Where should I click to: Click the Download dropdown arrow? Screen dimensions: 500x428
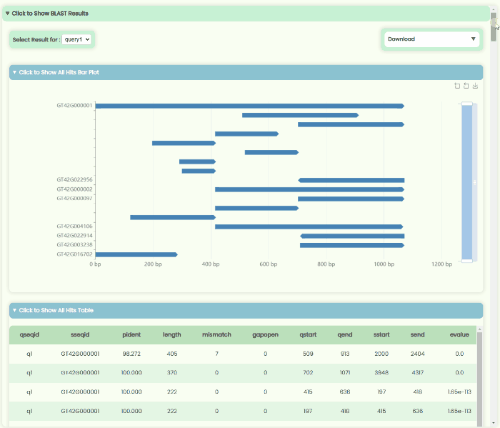point(473,39)
